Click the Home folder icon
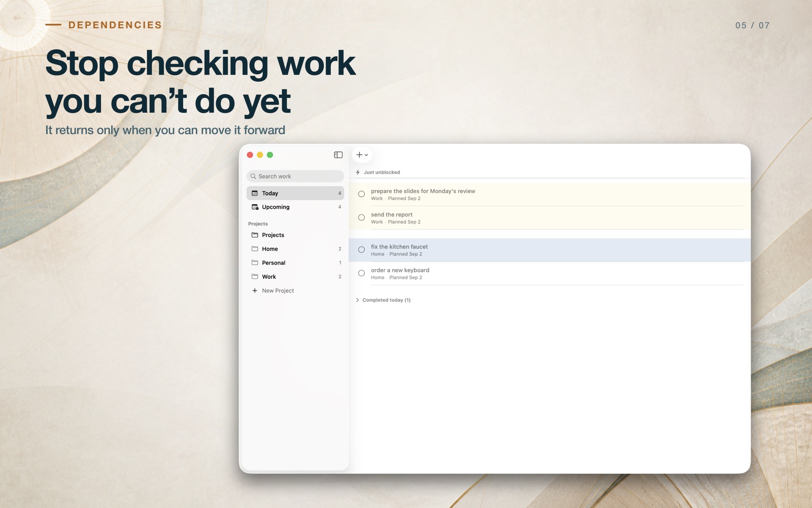Image resolution: width=812 pixels, height=508 pixels. click(x=255, y=249)
